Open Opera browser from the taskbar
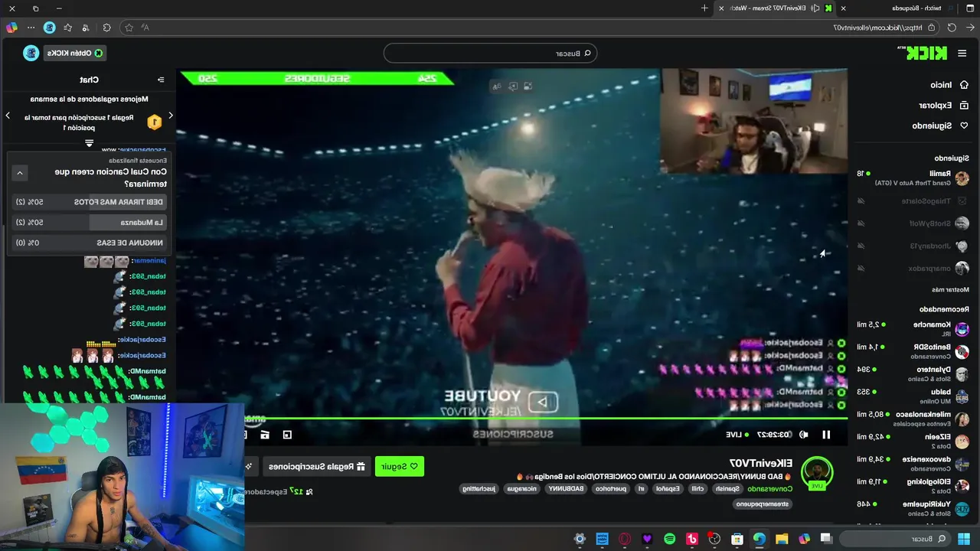980x551 pixels. coord(625,539)
